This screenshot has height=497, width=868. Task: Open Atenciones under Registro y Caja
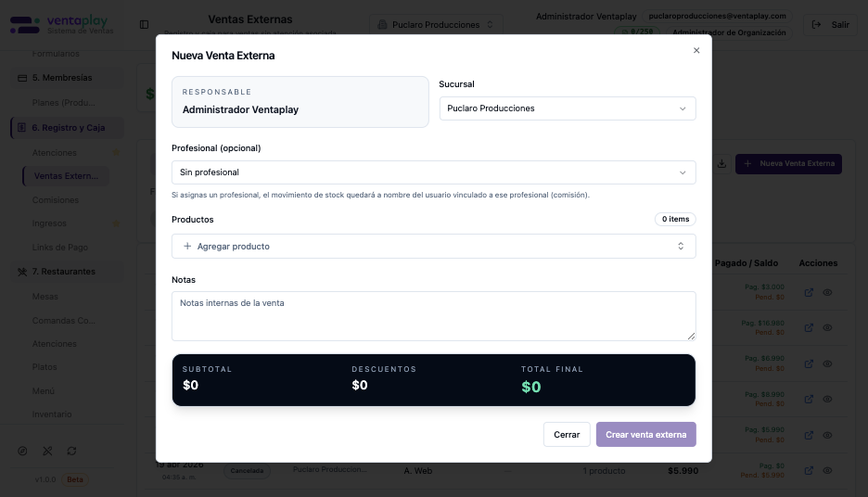click(54, 153)
